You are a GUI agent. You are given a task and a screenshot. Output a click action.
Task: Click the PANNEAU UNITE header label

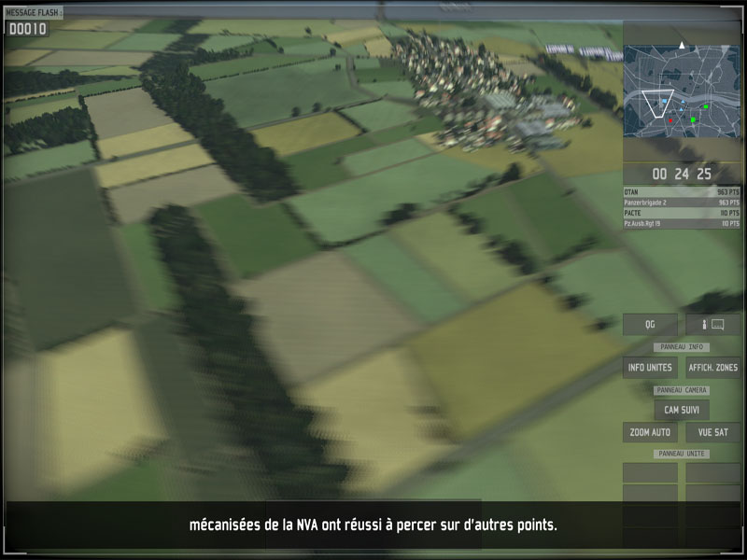[682, 454]
